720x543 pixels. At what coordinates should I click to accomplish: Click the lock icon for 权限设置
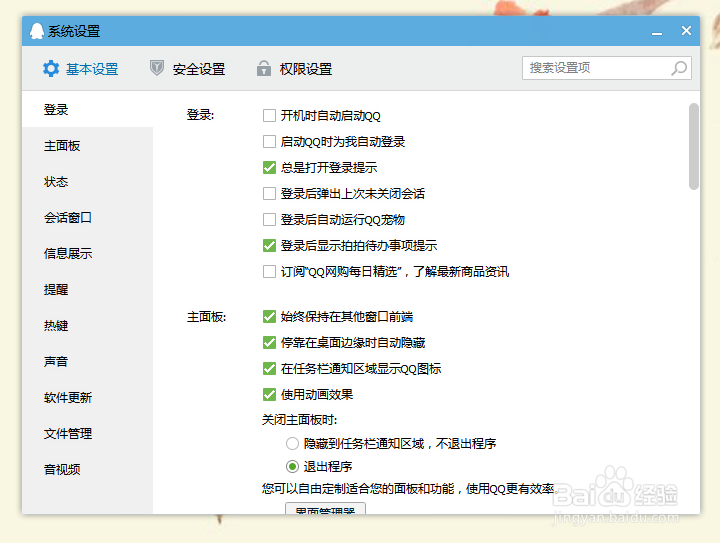point(264,68)
